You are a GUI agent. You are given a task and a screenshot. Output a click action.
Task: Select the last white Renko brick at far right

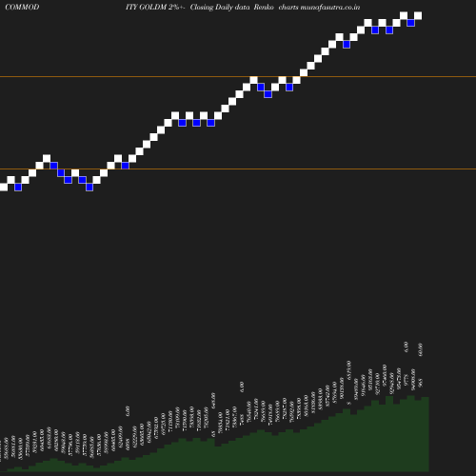pos(418,15)
